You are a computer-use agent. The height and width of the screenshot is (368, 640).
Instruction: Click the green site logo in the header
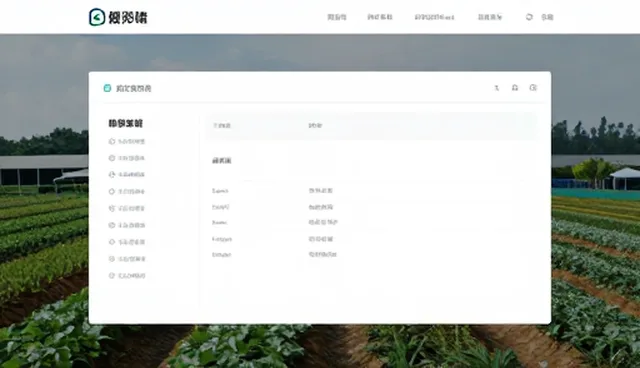97,17
